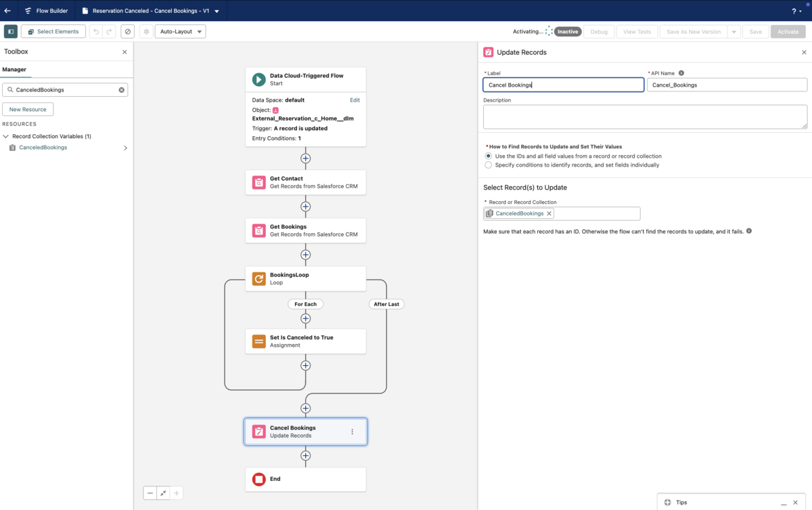This screenshot has height=510, width=812.
Task: Click the Debug button
Action: (x=599, y=32)
